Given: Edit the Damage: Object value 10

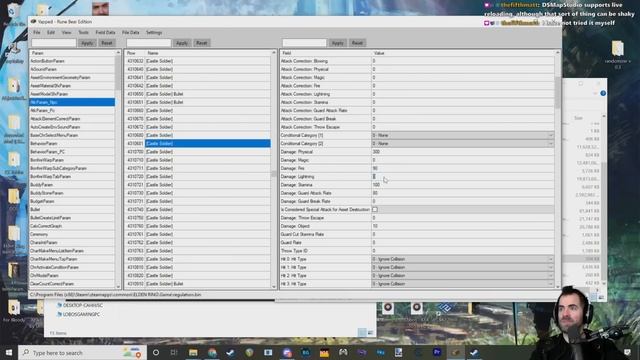Looking at the screenshot, I should pyautogui.click(x=462, y=226).
